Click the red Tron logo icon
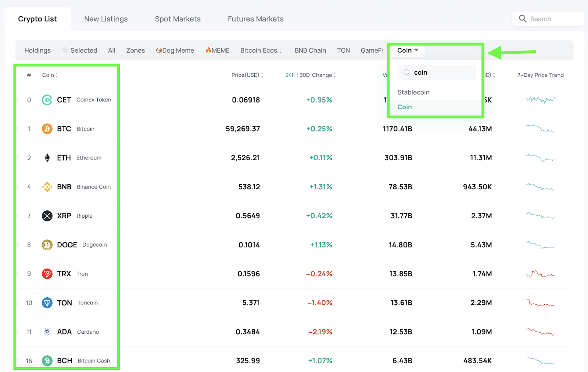 point(47,274)
